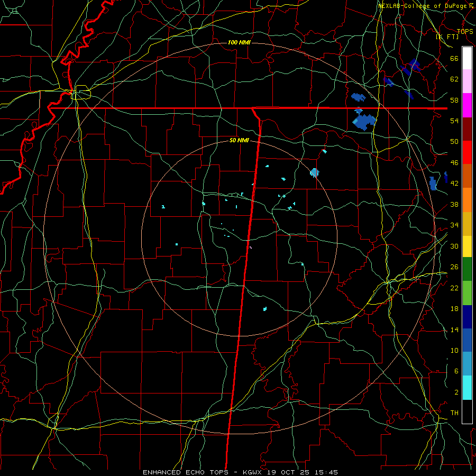Click the bright red 50 kft swatch
476x476 pixels.
467,152
